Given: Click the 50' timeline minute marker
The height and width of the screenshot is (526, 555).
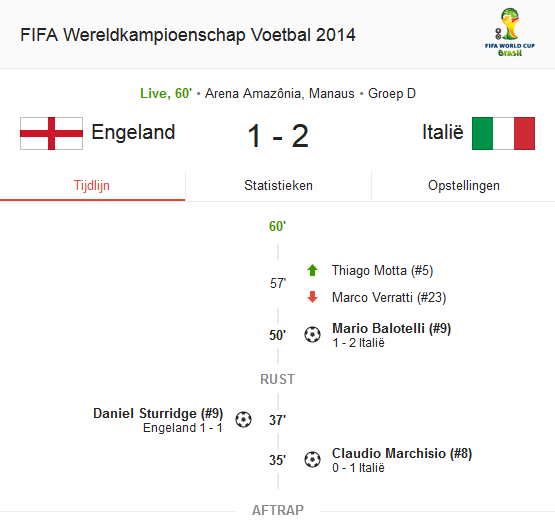Looking at the screenshot, I should 277,335.
